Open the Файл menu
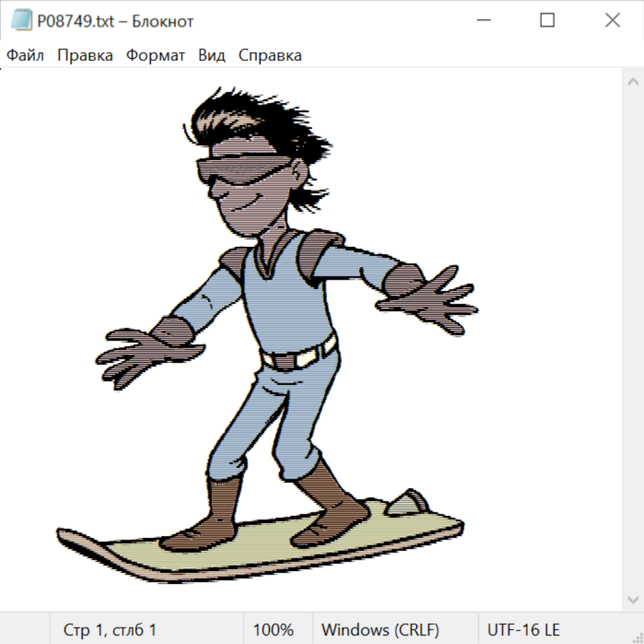The width and height of the screenshot is (644, 644). pyautogui.click(x=26, y=56)
